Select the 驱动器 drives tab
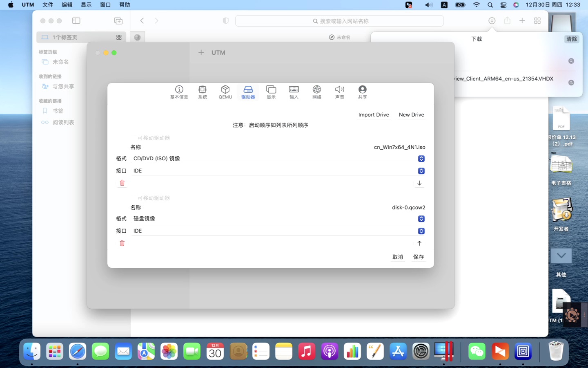 [x=248, y=92]
